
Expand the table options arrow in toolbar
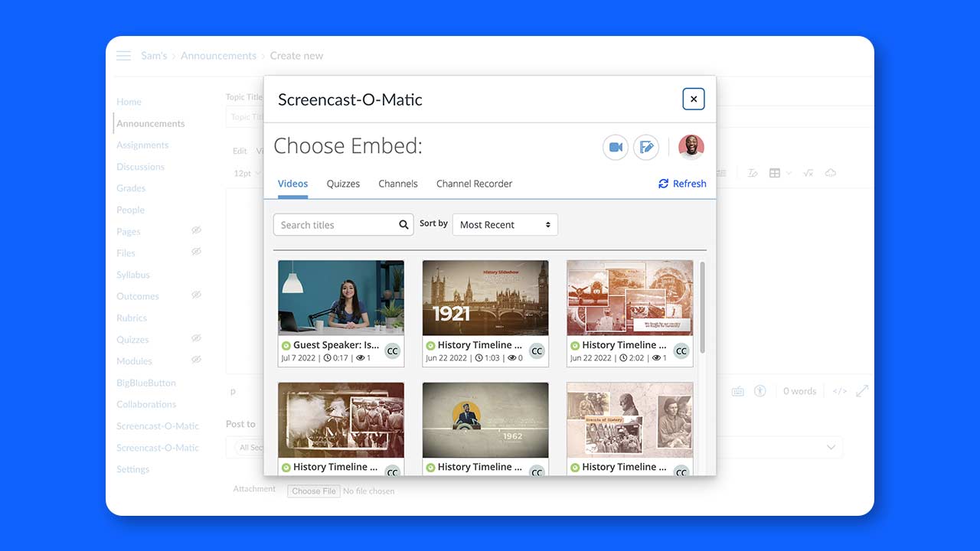(x=789, y=173)
